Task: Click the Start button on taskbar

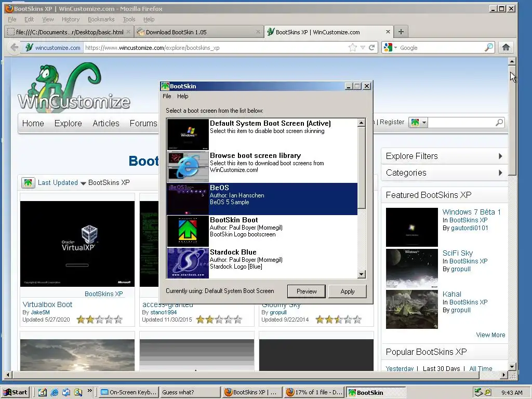Action: (x=15, y=392)
